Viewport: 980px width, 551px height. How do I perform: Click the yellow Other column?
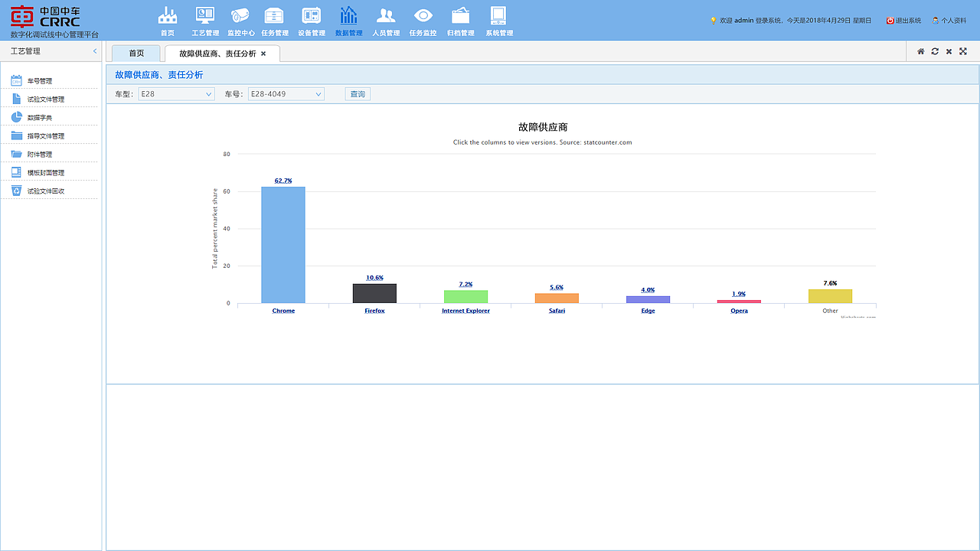tap(830, 296)
